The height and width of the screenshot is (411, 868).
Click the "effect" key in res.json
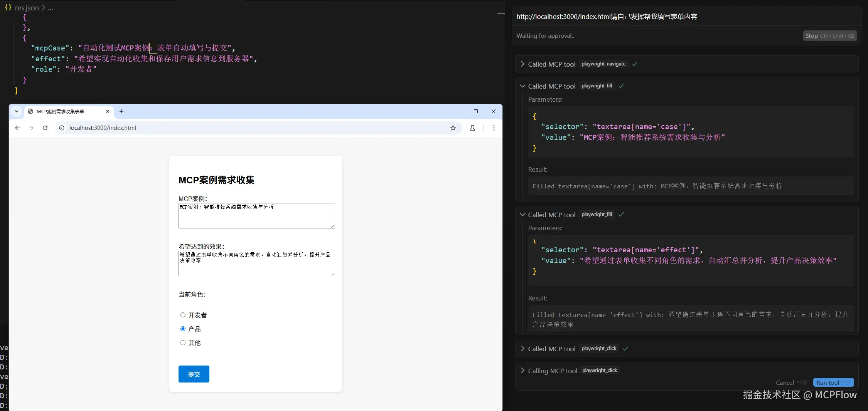(x=48, y=59)
